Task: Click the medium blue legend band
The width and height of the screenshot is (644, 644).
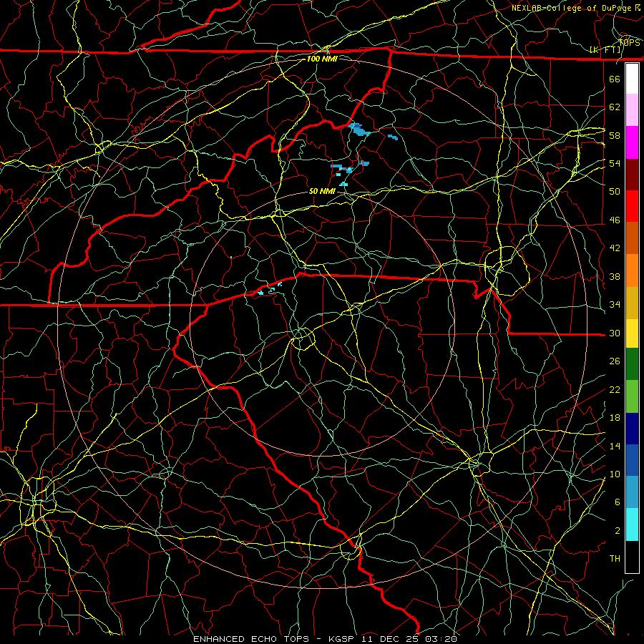Action: (632, 460)
